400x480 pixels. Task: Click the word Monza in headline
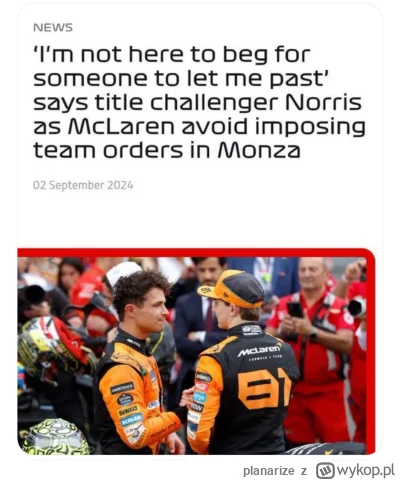(x=259, y=151)
